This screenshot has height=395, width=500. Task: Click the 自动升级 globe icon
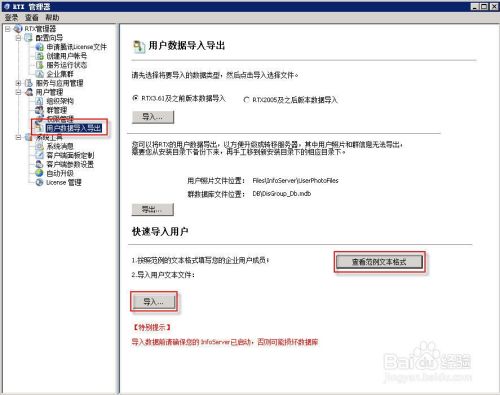(39, 173)
